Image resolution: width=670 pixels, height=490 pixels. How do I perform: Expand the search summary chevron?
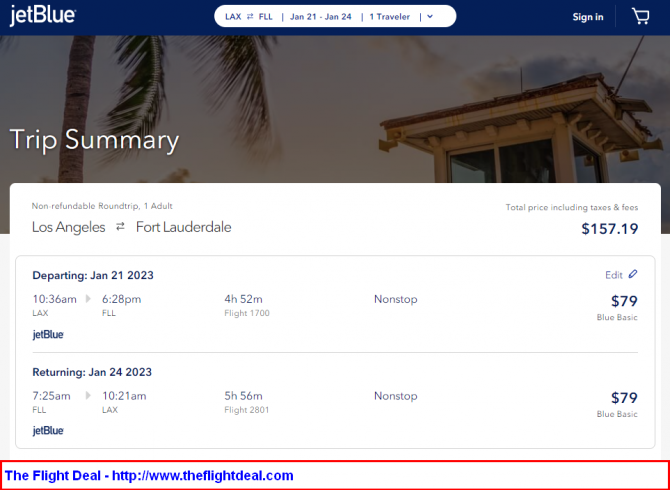click(430, 17)
